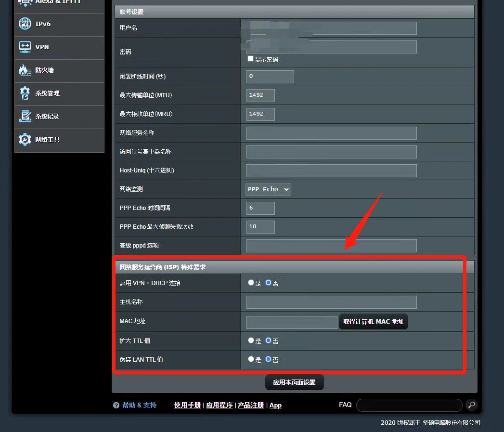Screen dimensions: 504x432
Task: Click the 系统管理 gear icon
Action: click(25, 93)
